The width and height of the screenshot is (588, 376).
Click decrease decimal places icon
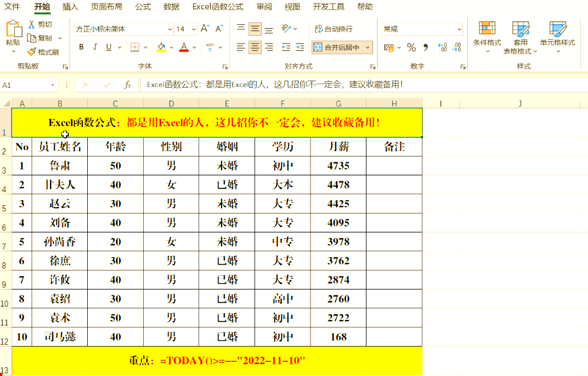[x=457, y=47]
